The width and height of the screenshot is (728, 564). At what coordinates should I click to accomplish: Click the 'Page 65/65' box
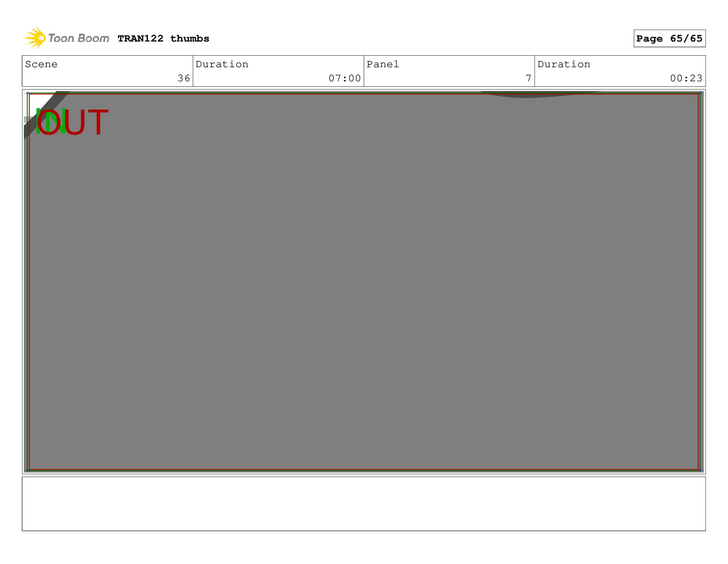[x=669, y=38]
